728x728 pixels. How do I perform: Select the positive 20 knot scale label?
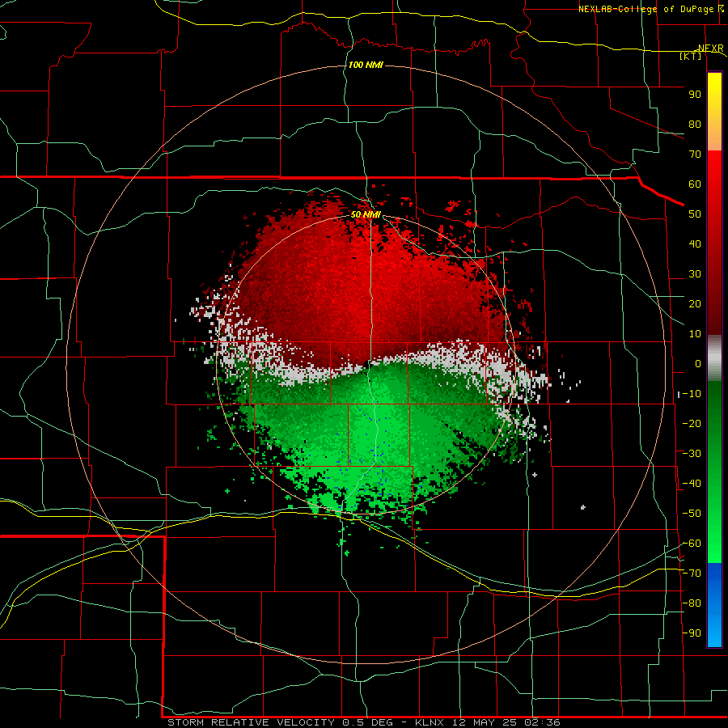pos(695,303)
